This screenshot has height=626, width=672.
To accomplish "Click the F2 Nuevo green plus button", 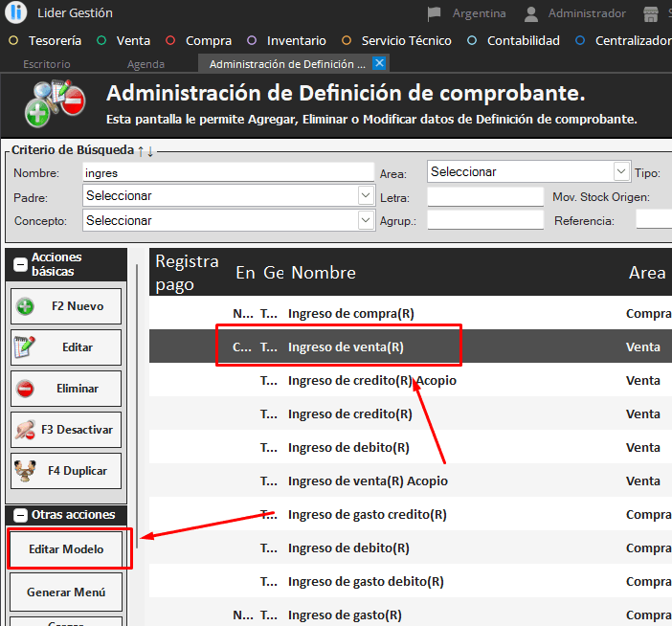I will click(66, 306).
